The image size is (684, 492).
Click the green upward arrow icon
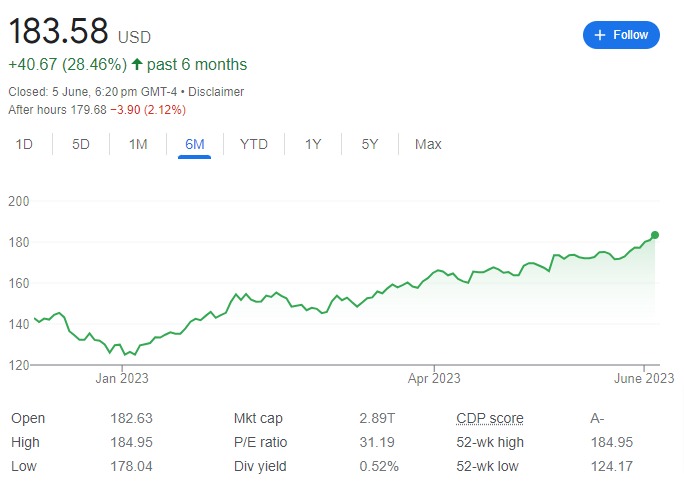[137, 64]
